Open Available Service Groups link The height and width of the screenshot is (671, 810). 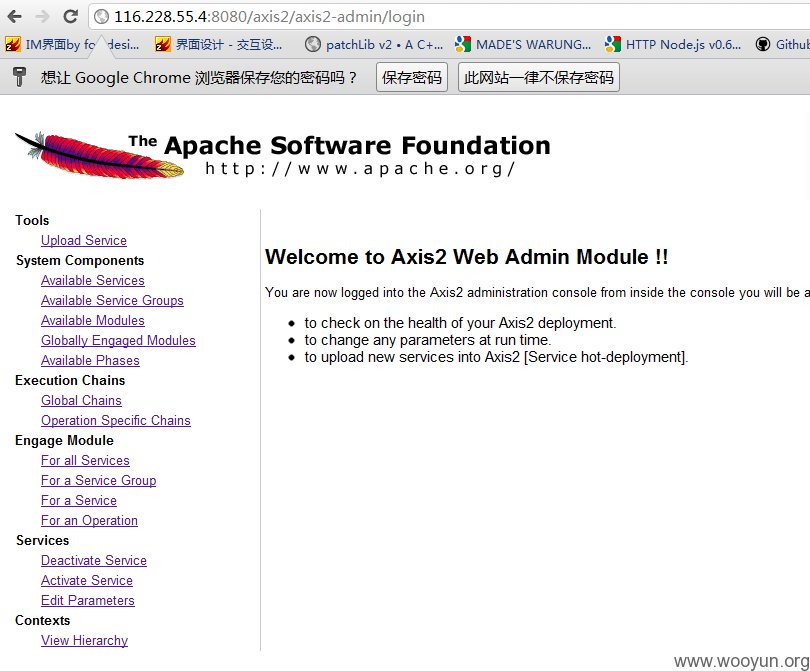click(x=112, y=300)
